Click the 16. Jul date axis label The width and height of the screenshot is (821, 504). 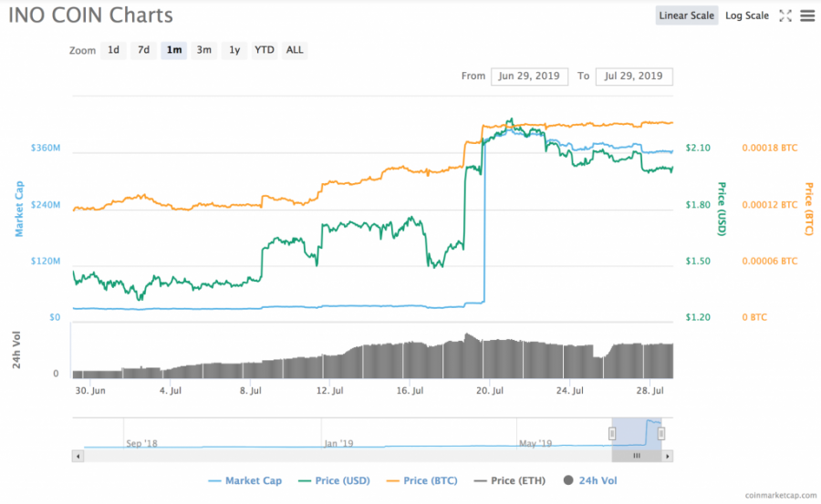[410, 390]
